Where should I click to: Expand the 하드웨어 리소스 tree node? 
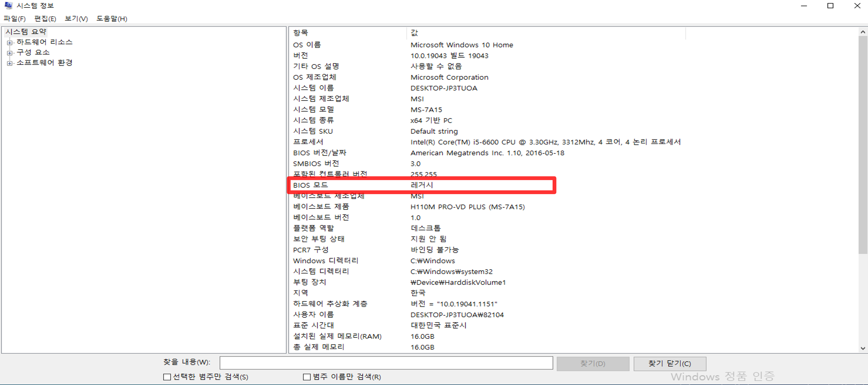point(10,42)
